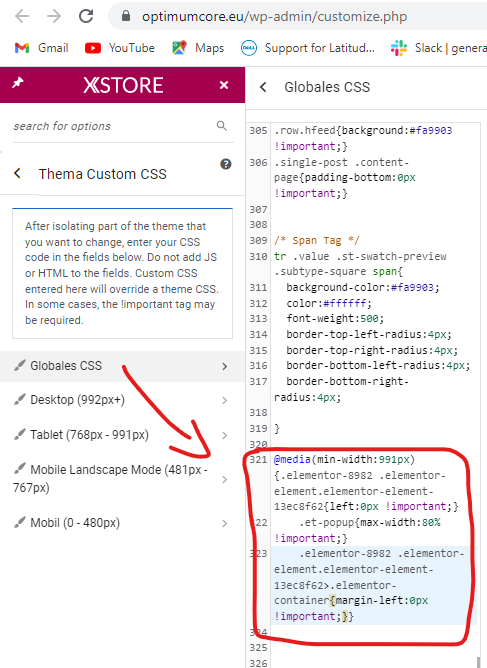The height and width of the screenshot is (668, 487).
Task: Click line number 319 in gutter
Action: [258, 429]
